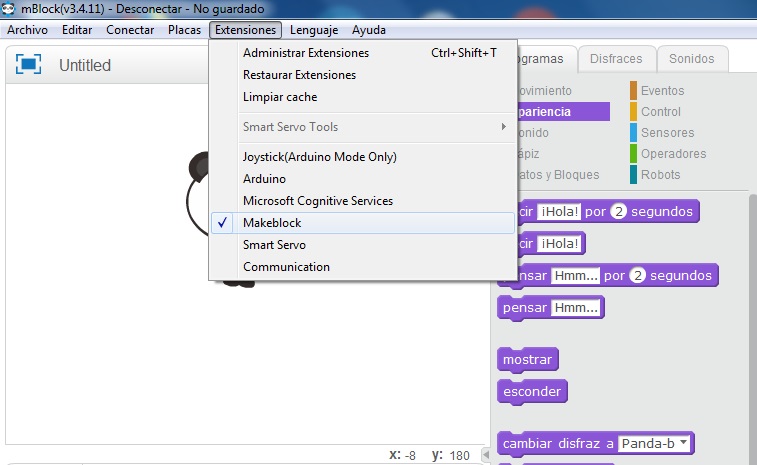Viewport: 757px width, 465px height.
Task: Switch to the Disfraces tab
Action: point(616,59)
